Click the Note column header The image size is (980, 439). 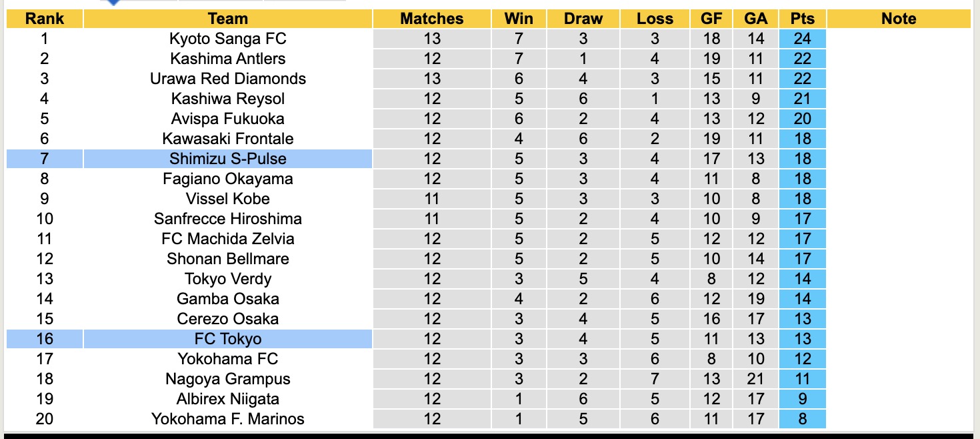tap(898, 19)
